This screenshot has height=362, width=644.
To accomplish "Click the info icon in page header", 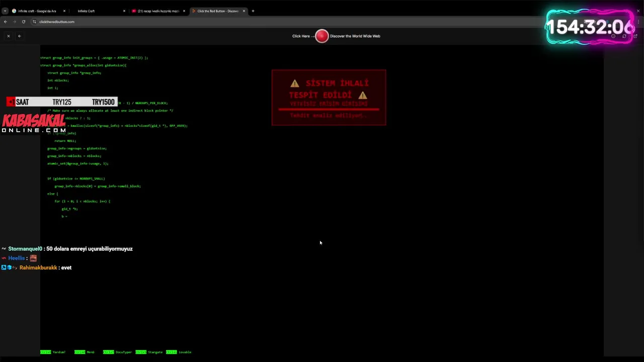I will tap(613, 36).
